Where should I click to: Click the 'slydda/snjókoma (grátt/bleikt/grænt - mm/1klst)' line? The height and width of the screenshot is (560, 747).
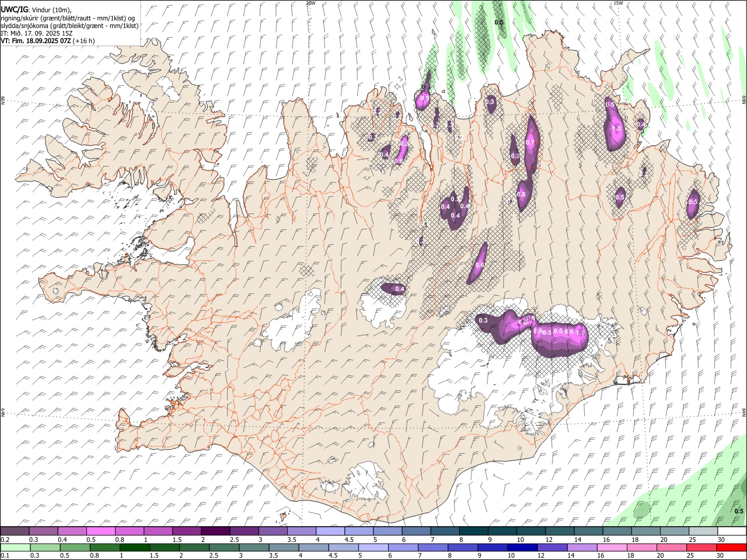coord(69,26)
